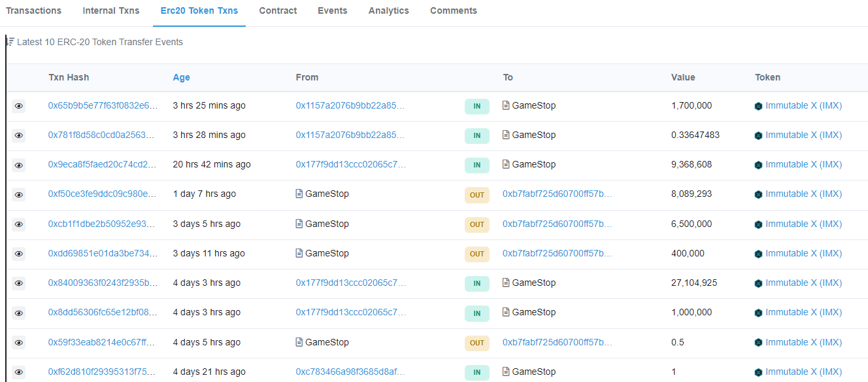Click the Immutable X token icon in the 27,104,925 row
This screenshot has height=382, width=868.
(758, 283)
